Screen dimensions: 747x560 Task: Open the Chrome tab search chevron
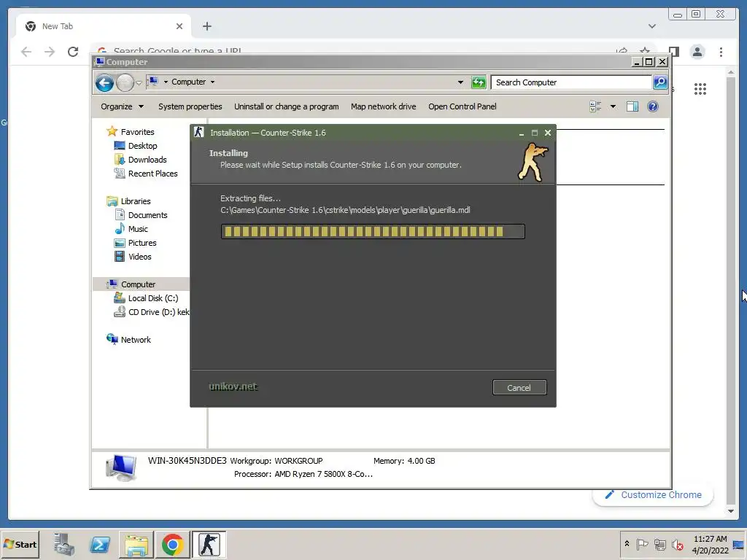pyautogui.click(x=651, y=26)
